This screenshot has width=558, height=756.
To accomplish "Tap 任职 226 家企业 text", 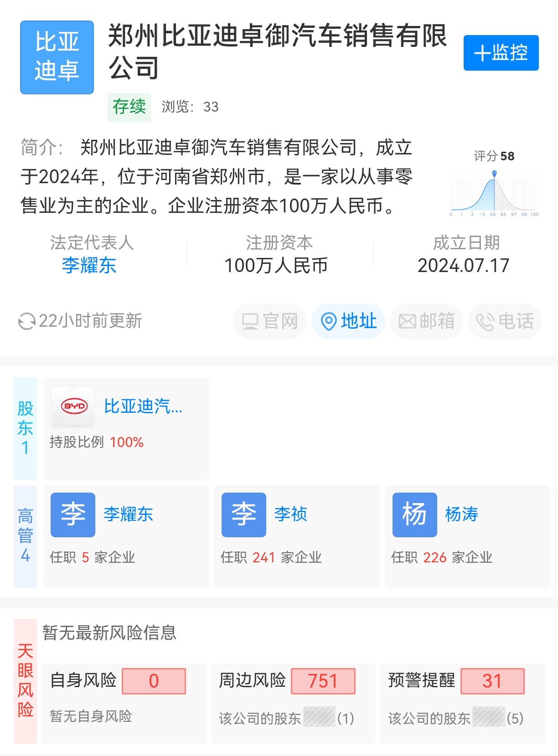I will (x=442, y=557).
